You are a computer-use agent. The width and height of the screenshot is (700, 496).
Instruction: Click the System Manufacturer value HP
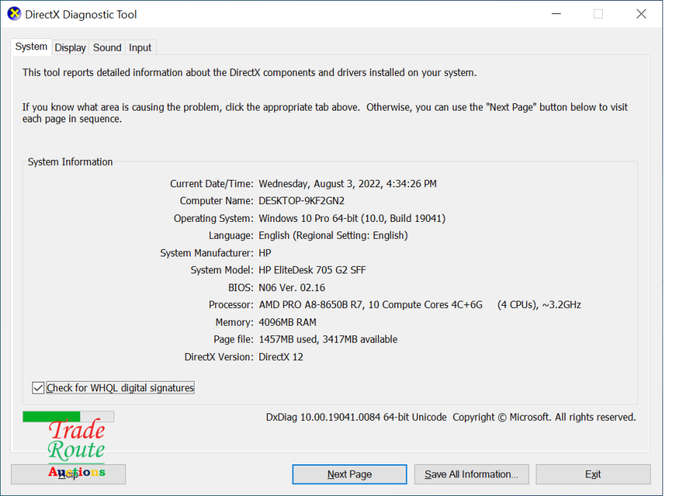(265, 253)
